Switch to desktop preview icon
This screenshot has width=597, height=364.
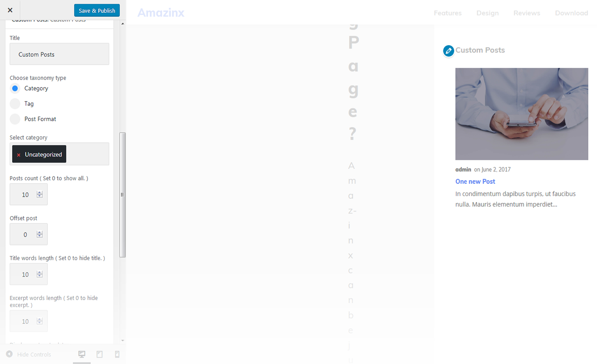pyautogui.click(x=82, y=354)
